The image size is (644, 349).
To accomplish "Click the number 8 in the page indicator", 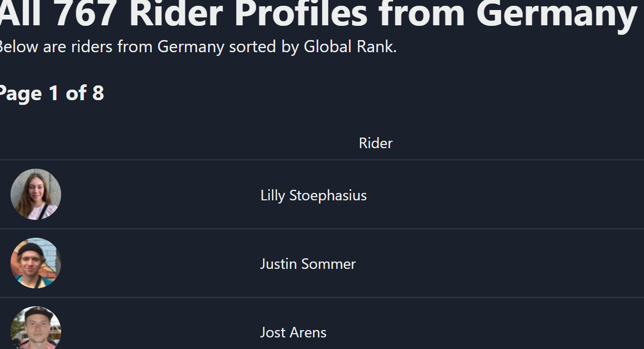I will click(x=98, y=93).
